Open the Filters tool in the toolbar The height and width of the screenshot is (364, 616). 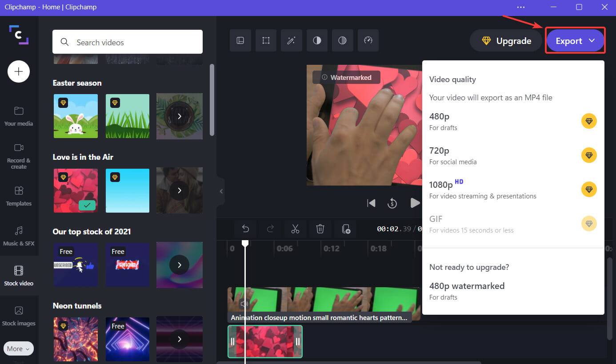(x=343, y=40)
